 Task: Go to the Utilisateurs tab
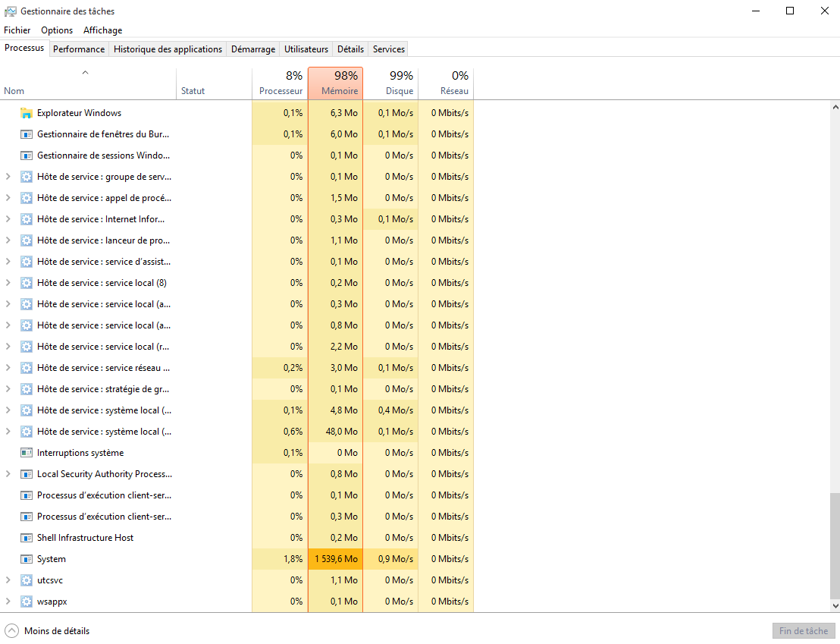click(306, 49)
